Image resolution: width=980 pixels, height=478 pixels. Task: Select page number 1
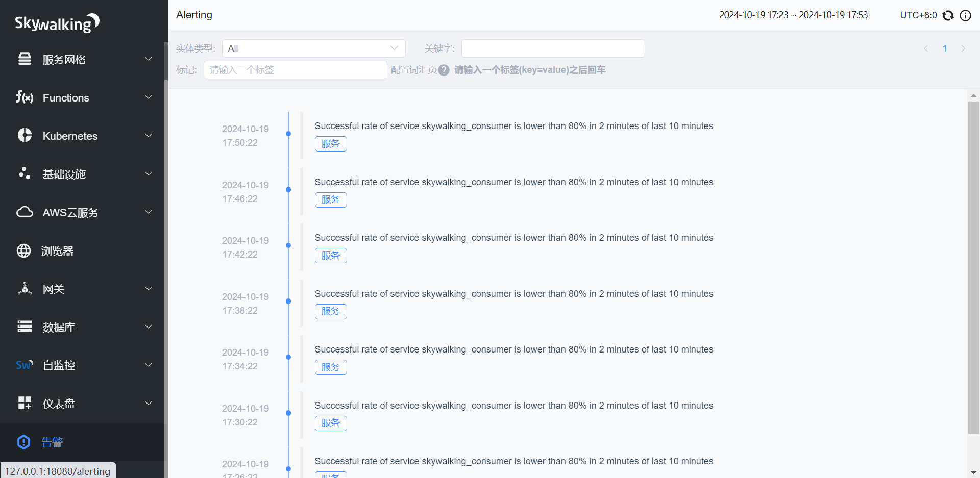pyautogui.click(x=945, y=48)
